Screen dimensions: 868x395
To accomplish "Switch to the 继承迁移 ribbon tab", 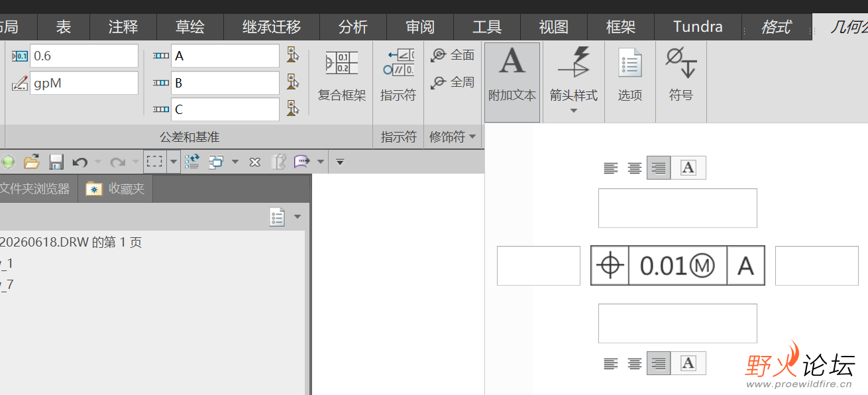I will click(272, 27).
